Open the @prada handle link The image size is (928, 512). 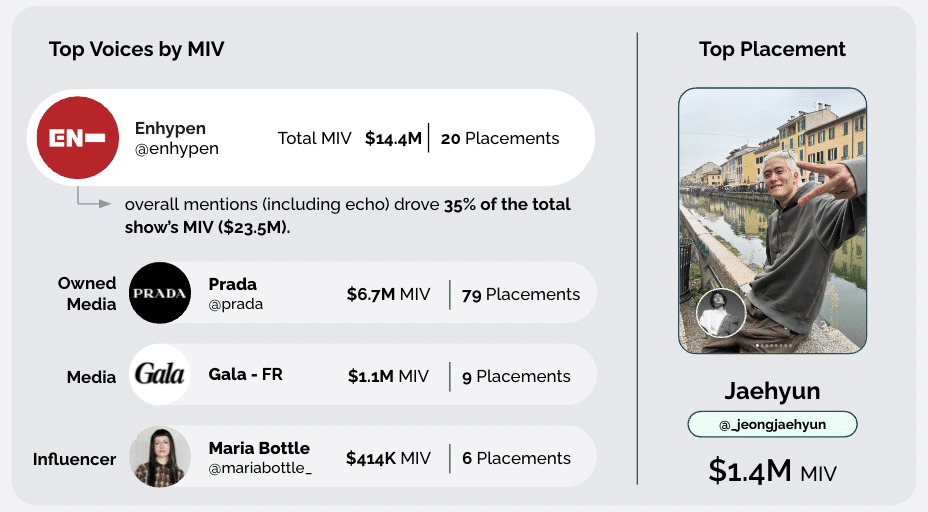pos(236,304)
